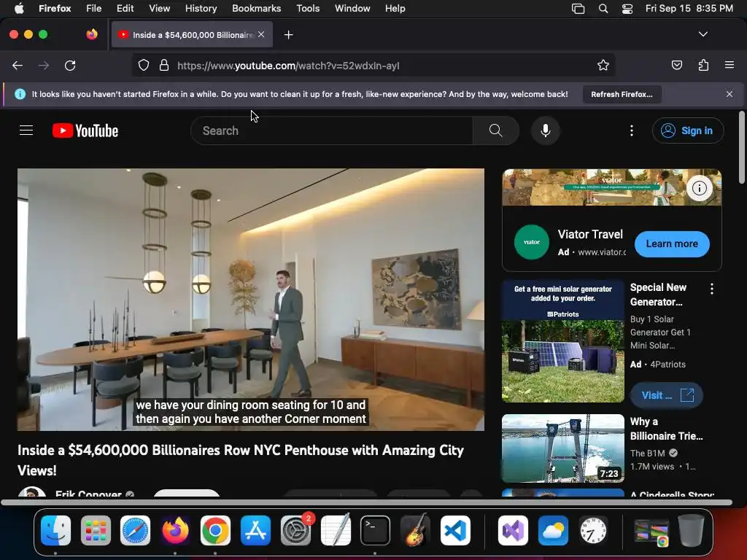This screenshot has height=560, width=747.
Task: Open Firefox extensions puzzle icon
Action: (703, 65)
